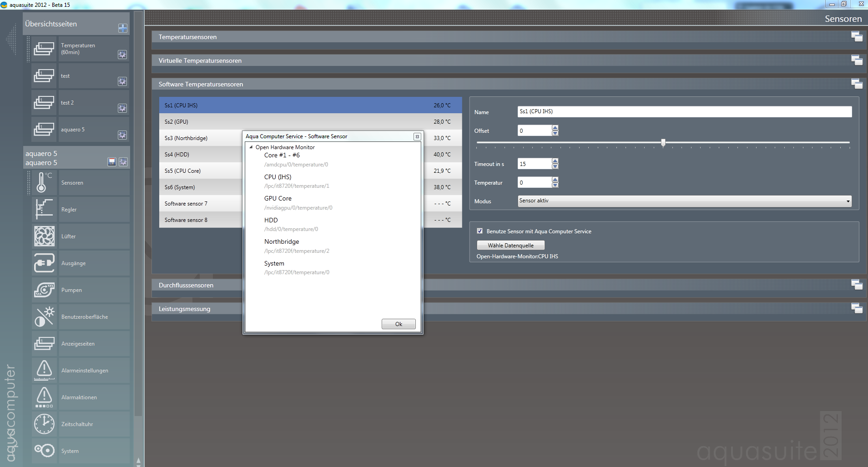Select GPU Core in the data source list
The image size is (868, 467).
pyautogui.click(x=278, y=199)
